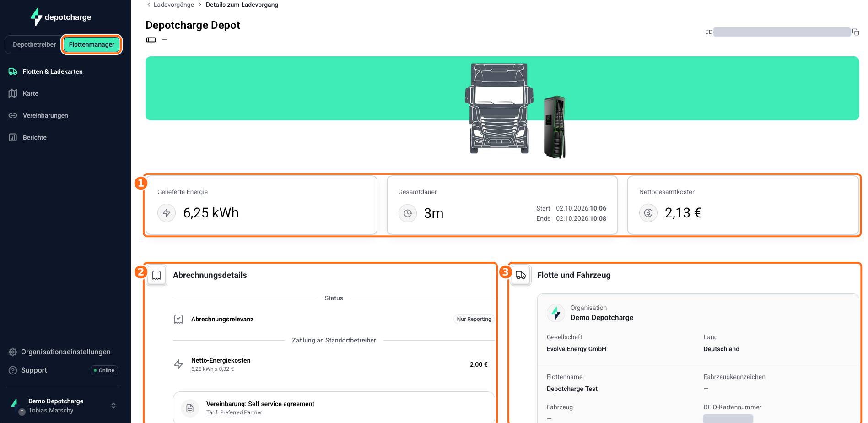
Task: Copy the CD session ID
Action: (856, 32)
